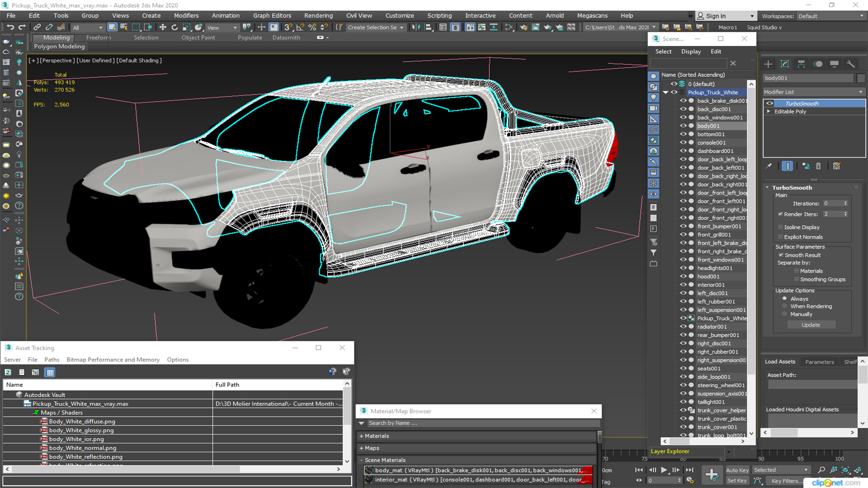Switch to the Freeform ribbon tab
This screenshot has height=488, width=868.
[x=99, y=38]
